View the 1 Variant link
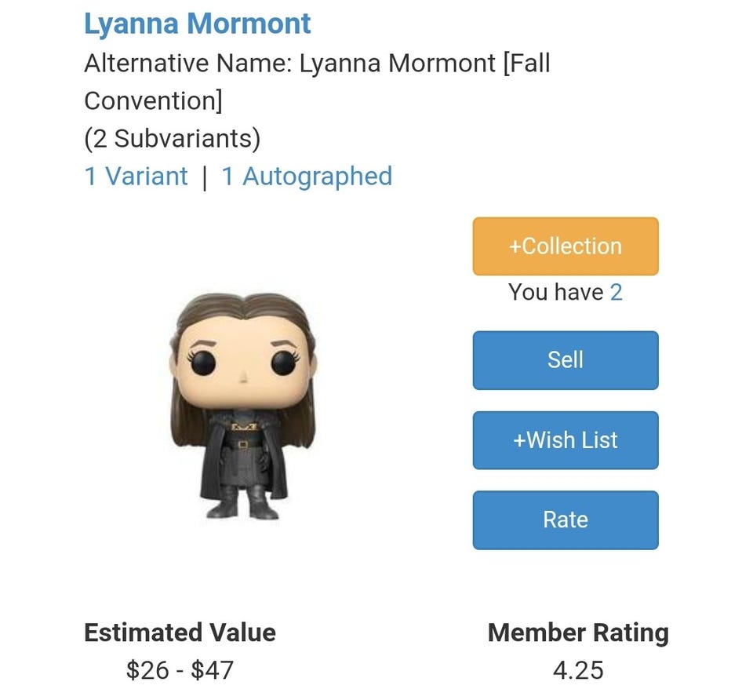Screen dimensions: 753x700 136,177
